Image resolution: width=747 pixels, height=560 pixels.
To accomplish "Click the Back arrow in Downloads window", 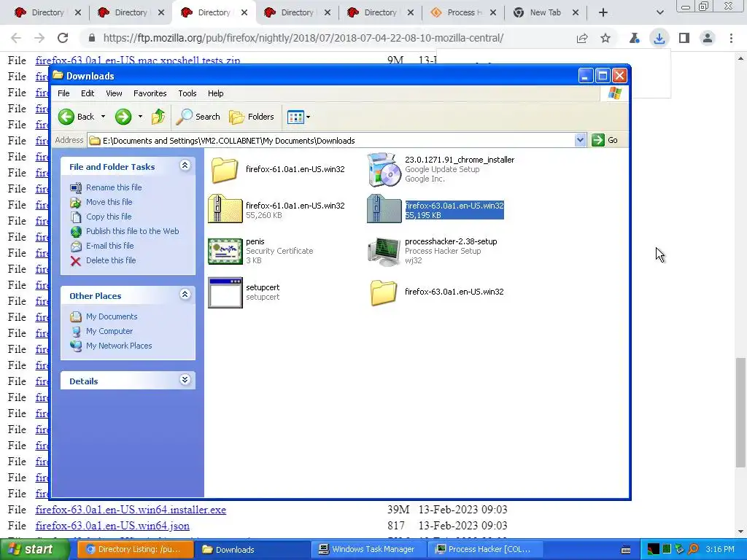I will tap(66, 117).
